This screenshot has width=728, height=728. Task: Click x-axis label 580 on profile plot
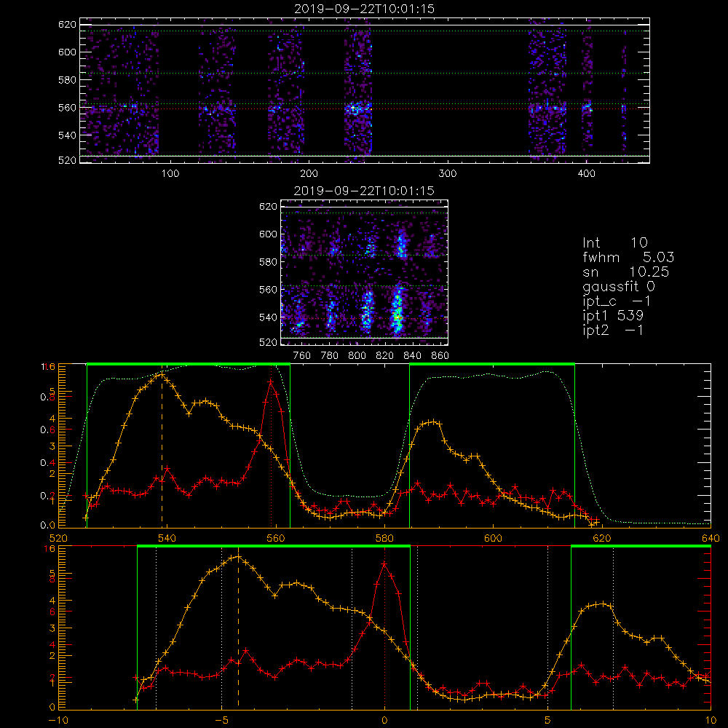(x=384, y=538)
